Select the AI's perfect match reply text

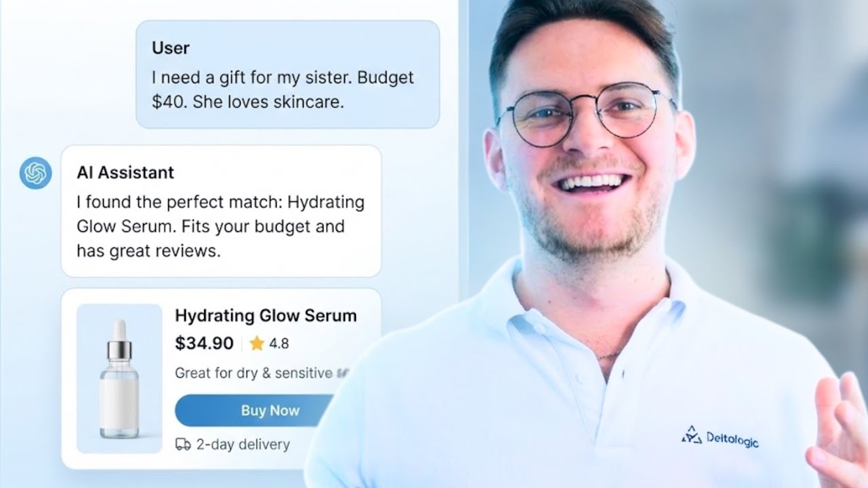point(220,226)
